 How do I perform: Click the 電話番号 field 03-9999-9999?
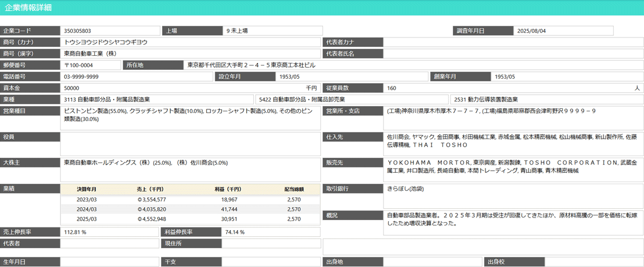[x=137, y=77]
